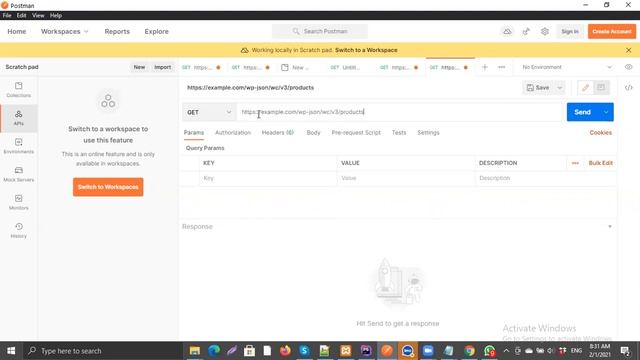The width and height of the screenshot is (640, 360).
Task: Click the satellite capture requests icon
Action: click(526, 31)
